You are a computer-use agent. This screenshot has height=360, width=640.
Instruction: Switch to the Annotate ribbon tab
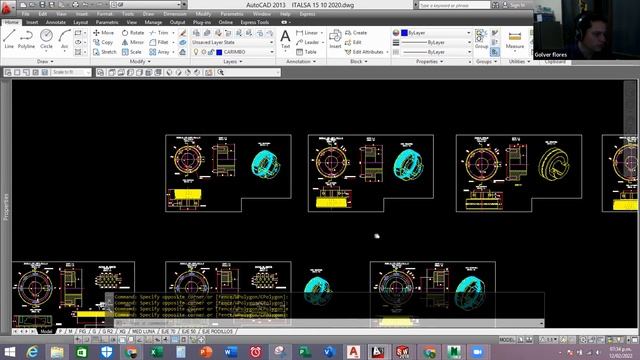tap(56, 22)
